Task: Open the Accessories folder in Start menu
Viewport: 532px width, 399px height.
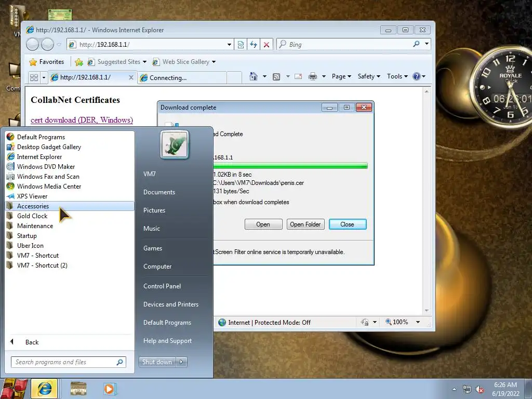Action: pos(70,206)
